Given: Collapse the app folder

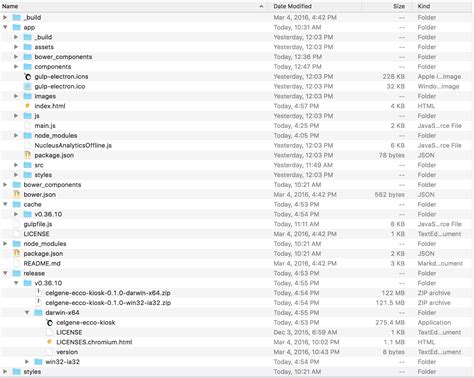Looking at the screenshot, I should coord(5,27).
